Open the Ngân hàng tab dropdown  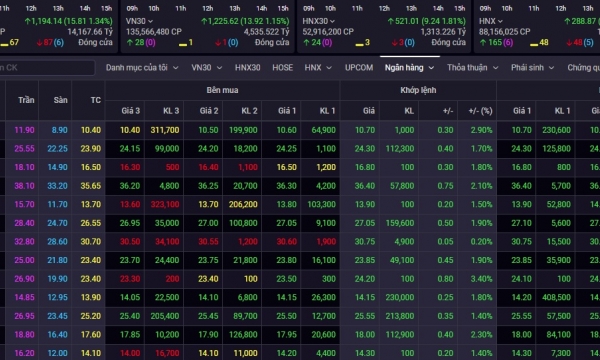(x=409, y=68)
